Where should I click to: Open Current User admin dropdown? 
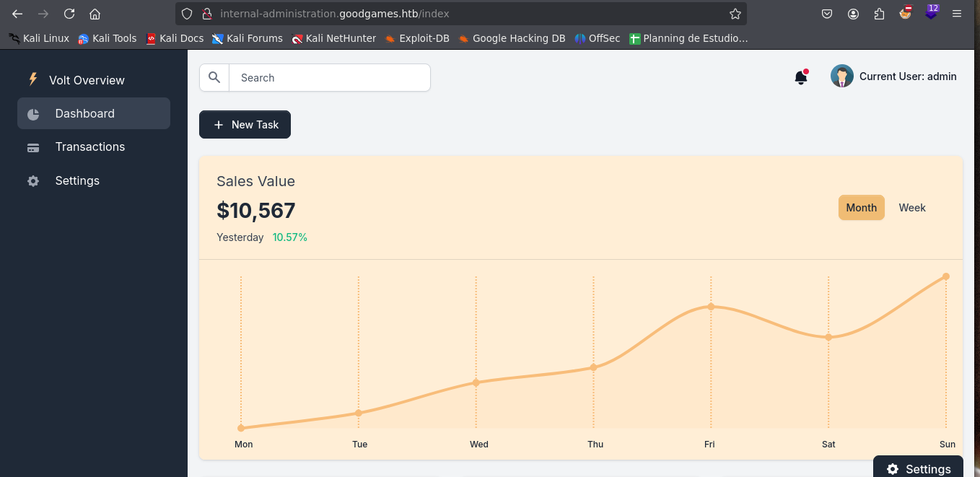click(x=907, y=76)
